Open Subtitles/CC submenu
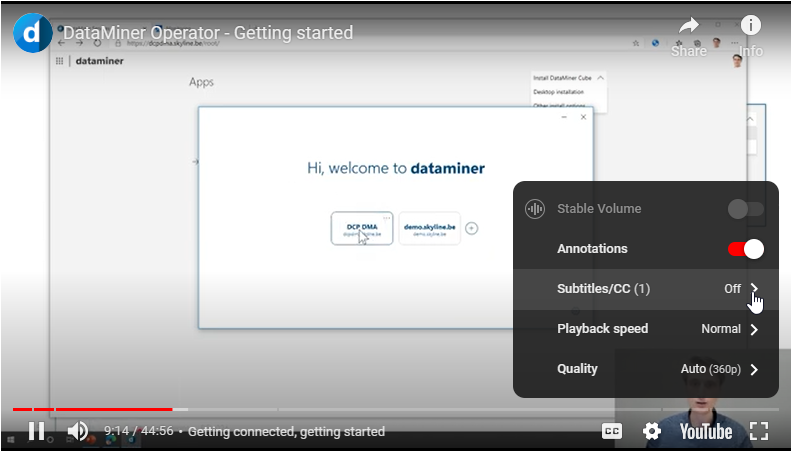791x451 pixels. tap(646, 289)
